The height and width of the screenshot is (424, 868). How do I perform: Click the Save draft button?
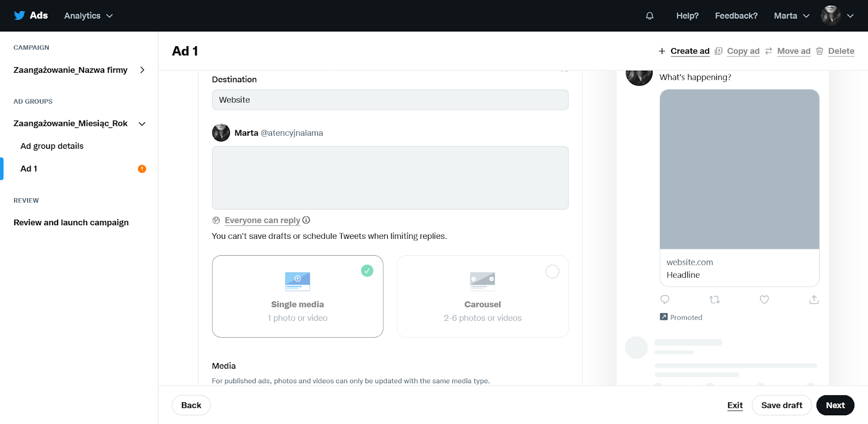pyautogui.click(x=782, y=405)
